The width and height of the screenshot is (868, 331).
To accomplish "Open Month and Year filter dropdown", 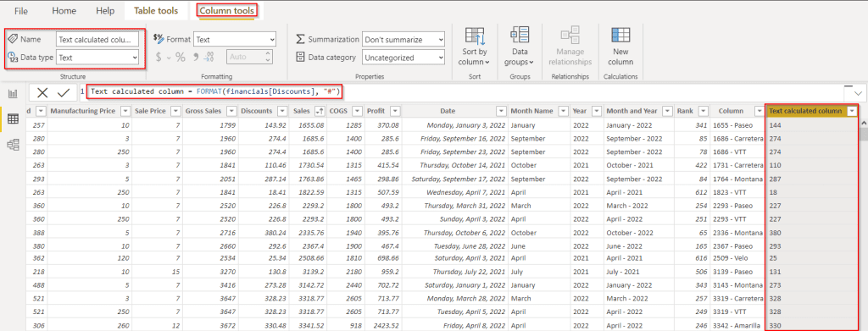I will (x=667, y=111).
